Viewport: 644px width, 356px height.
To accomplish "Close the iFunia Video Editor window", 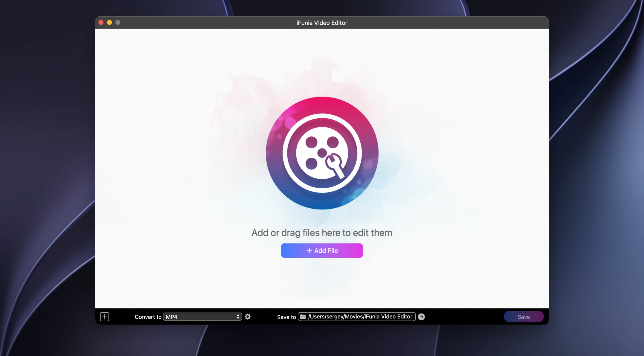I will (101, 23).
